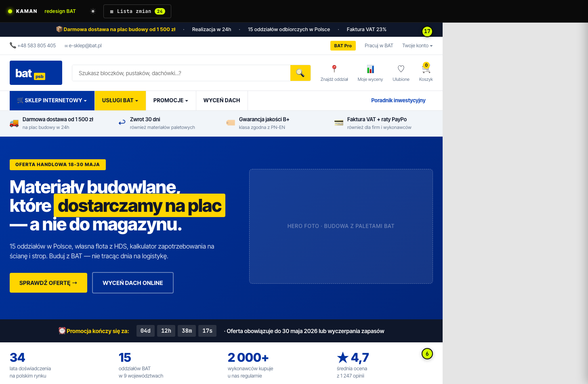Viewport: 588px width, 384px height.
Task: Open the Lista zmian change list
Action: [137, 11]
